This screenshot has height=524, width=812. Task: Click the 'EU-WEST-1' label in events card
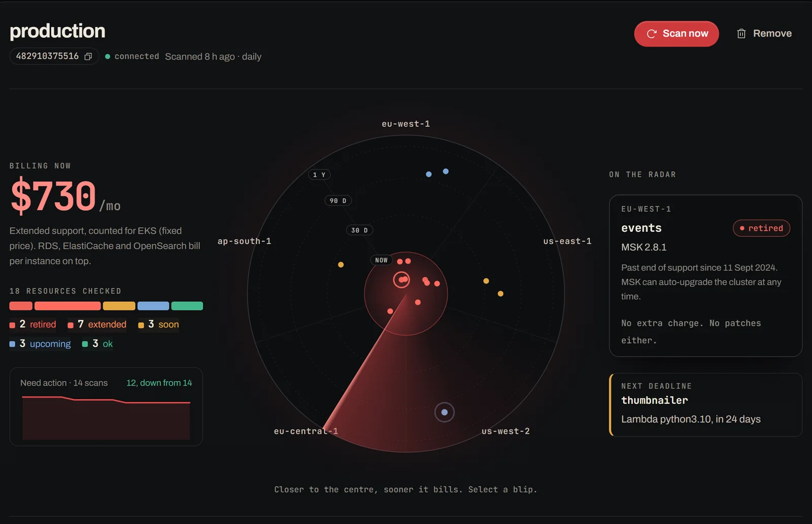pyautogui.click(x=646, y=209)
